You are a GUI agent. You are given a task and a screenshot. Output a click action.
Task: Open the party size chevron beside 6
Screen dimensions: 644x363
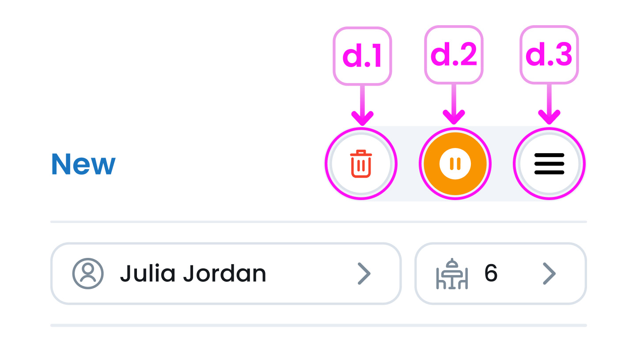click(x=550, y=274)
